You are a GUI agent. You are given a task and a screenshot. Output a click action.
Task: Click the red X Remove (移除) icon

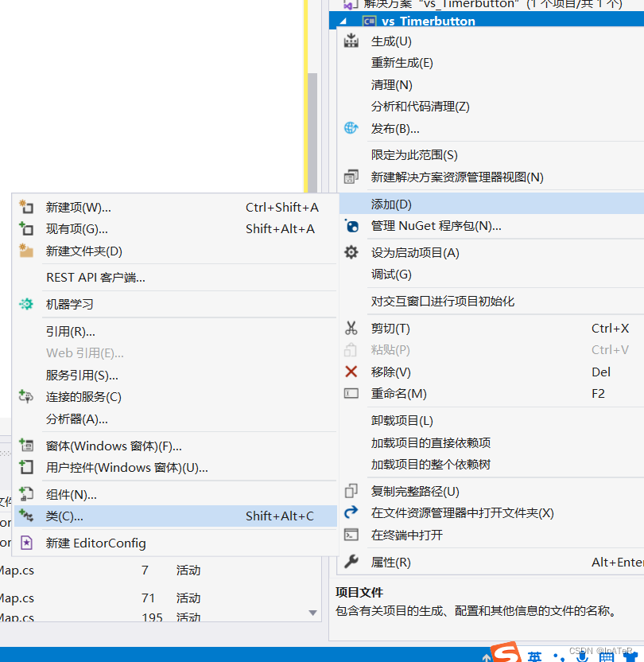click(x=351, y=372)
